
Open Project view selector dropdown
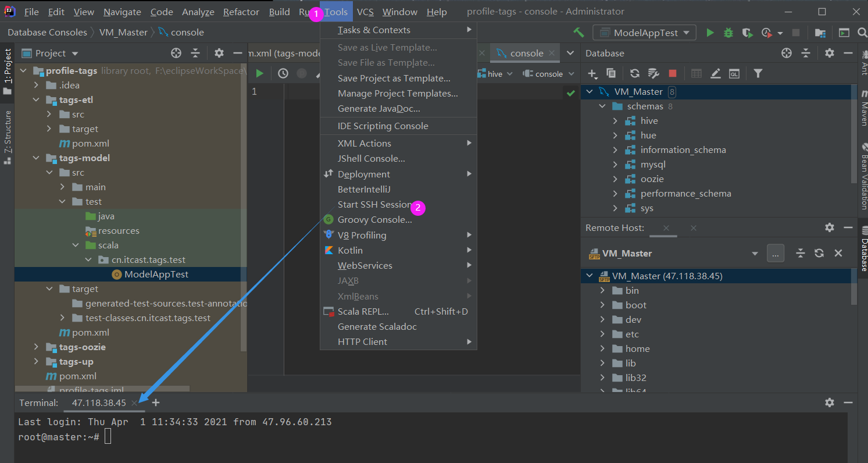(x=51, y=53)
